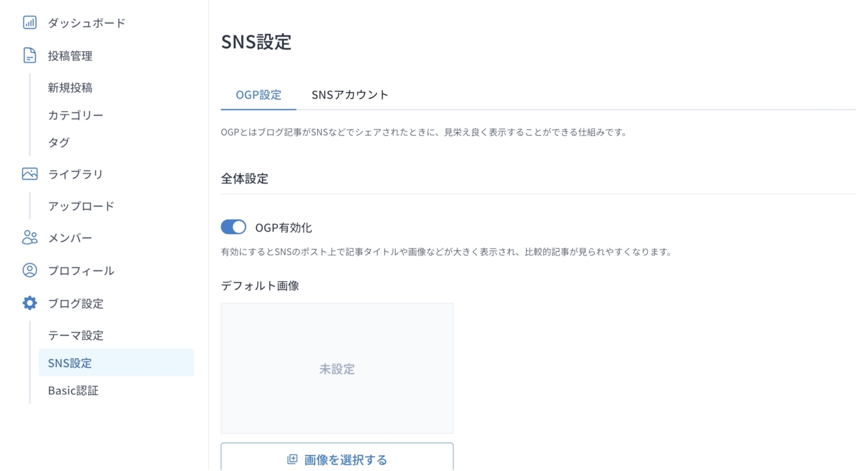Click the Members people icon
This screenshot has height=471, width=868.
30,238
